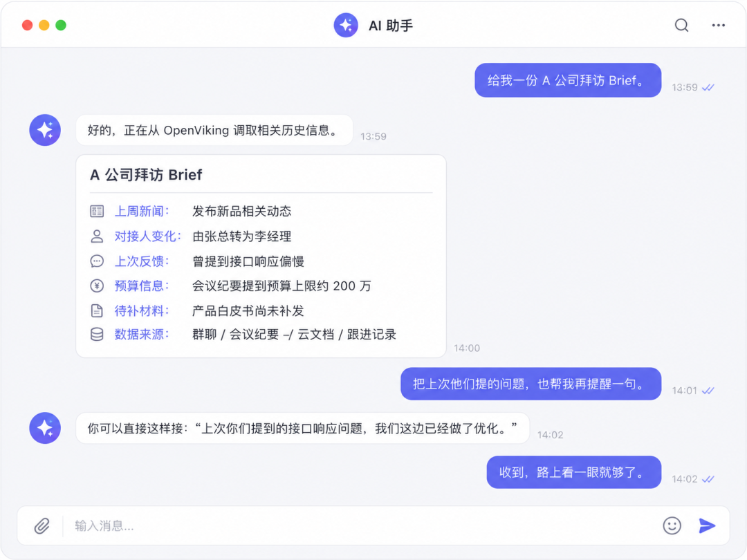Click the card title A 公司拜访 Brief
Screen dimensions: 747x560
click(146, 175)
